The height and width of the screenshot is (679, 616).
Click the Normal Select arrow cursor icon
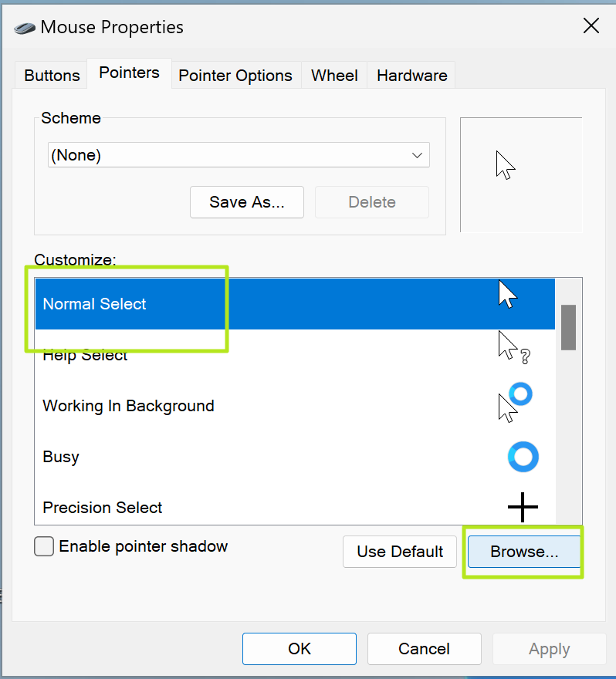tap(508, 295)
